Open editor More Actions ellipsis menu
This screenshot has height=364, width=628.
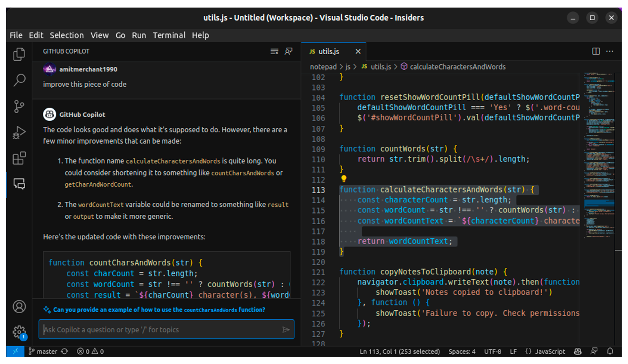(610, 51)
